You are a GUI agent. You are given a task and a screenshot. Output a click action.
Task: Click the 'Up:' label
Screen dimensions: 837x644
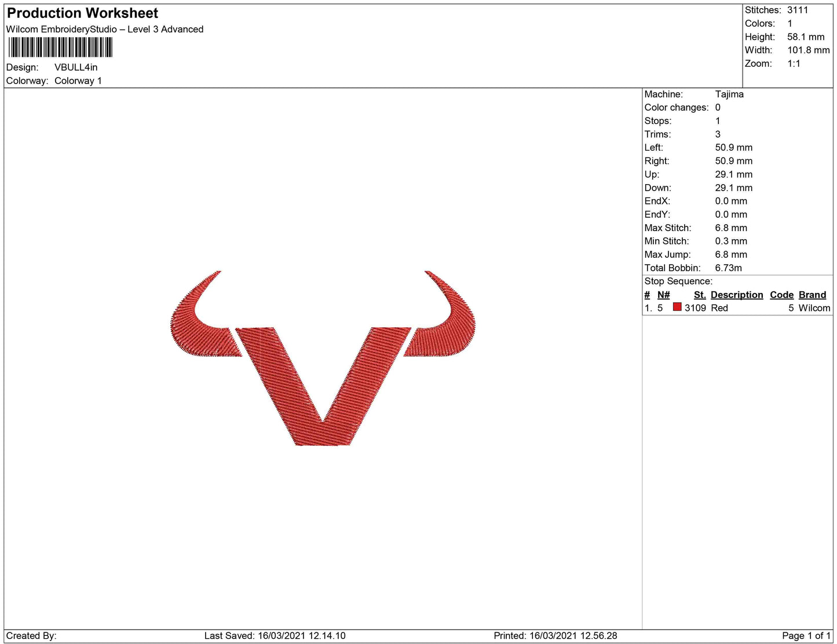click(x=652, y=175)
